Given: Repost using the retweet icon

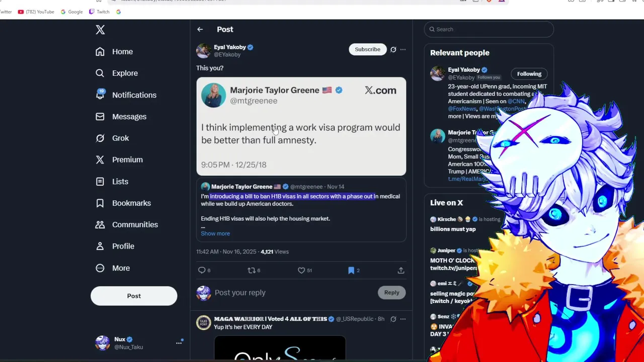Looking at the screenshot, I should point(251,270).
